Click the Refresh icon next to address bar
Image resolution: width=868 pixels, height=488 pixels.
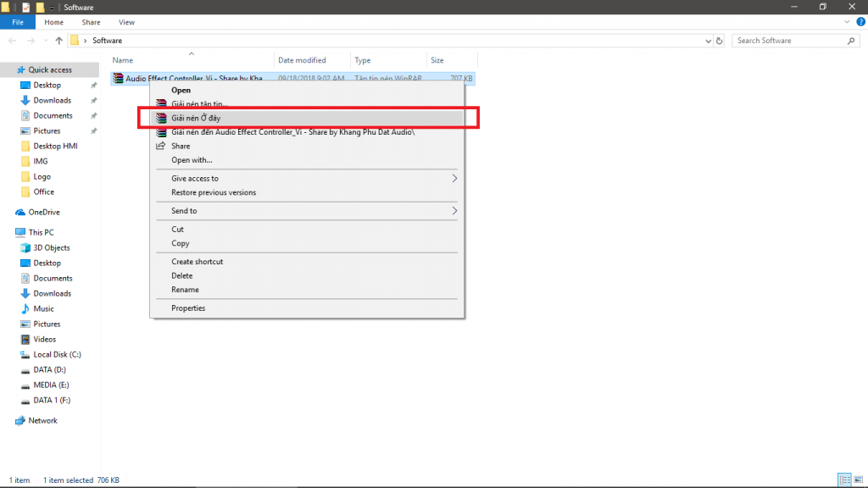(x=720, y=41)
